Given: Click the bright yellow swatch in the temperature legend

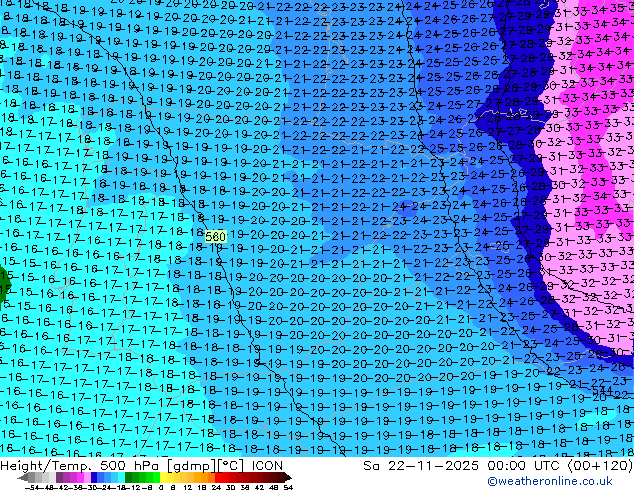Looking at the screenshot, I should [163, 478].
